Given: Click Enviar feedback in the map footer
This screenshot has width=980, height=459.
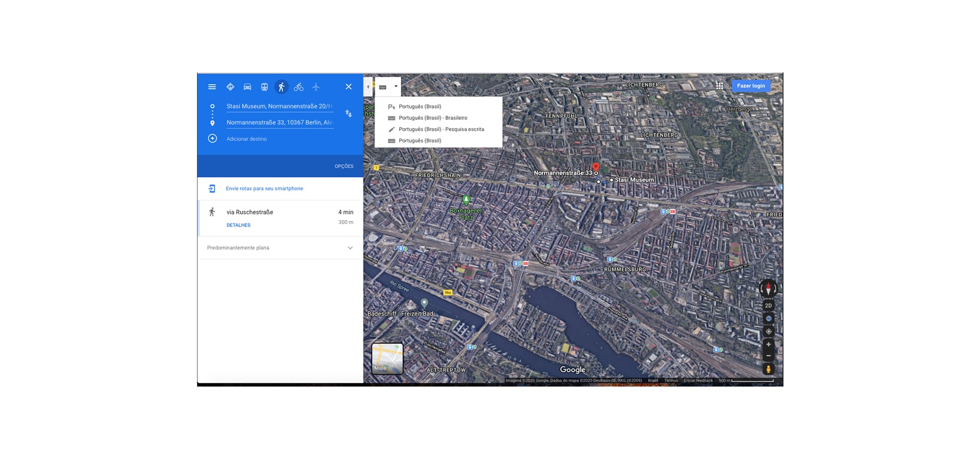Looking at the screenshot, I should coord(698,380).
